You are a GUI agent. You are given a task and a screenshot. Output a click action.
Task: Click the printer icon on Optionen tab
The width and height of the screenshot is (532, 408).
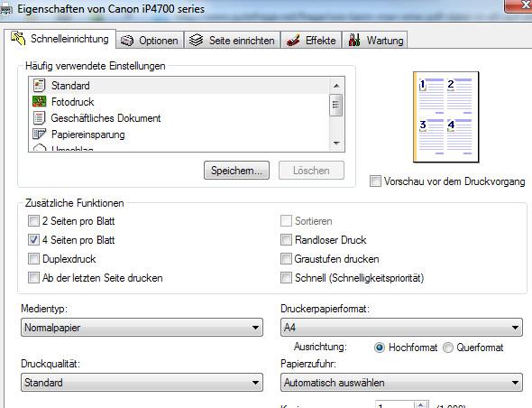click(x=127, y=41)
